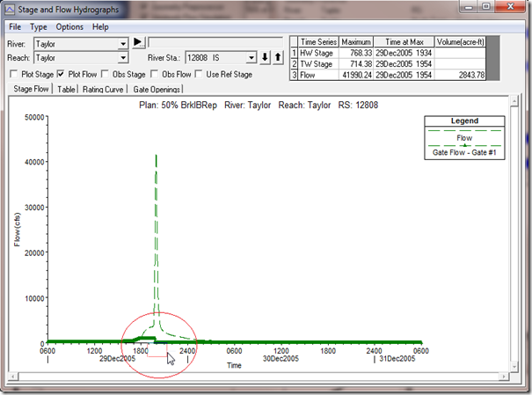Viewport: 532px width, 395px height.
Task: Switch to the Gate Openings tab
Action: click(x=157, y=89)
